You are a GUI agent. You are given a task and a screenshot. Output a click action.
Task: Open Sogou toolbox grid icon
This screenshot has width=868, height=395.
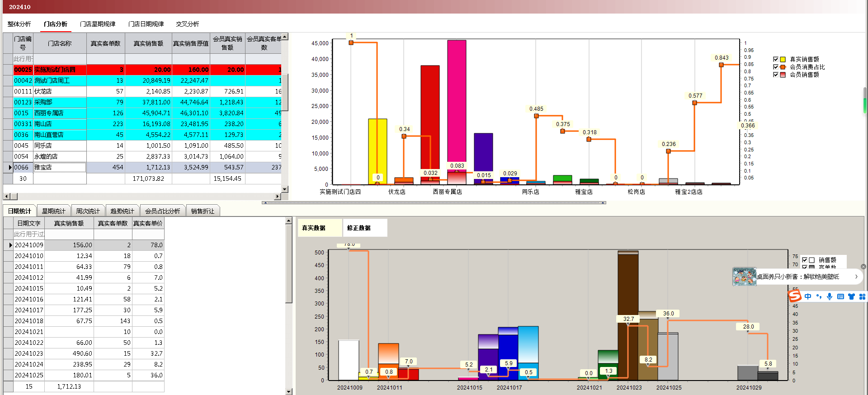click(862, 296)
